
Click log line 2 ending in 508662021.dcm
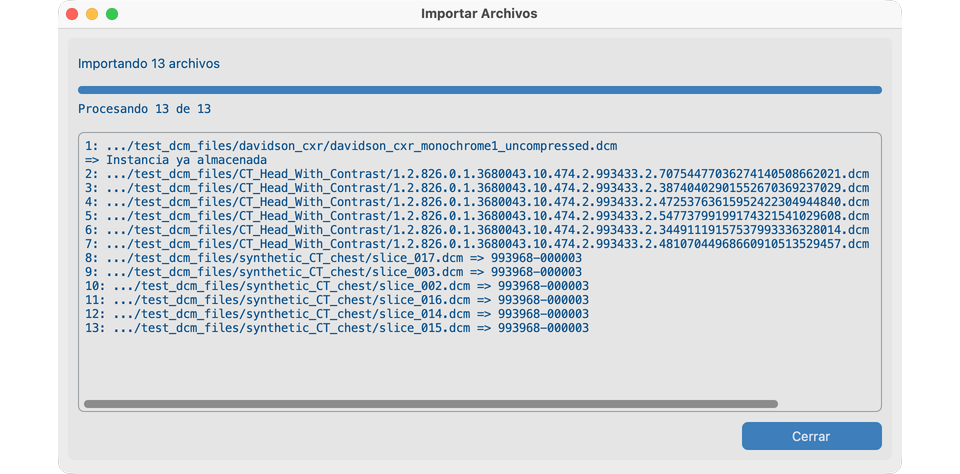(477, 174)
